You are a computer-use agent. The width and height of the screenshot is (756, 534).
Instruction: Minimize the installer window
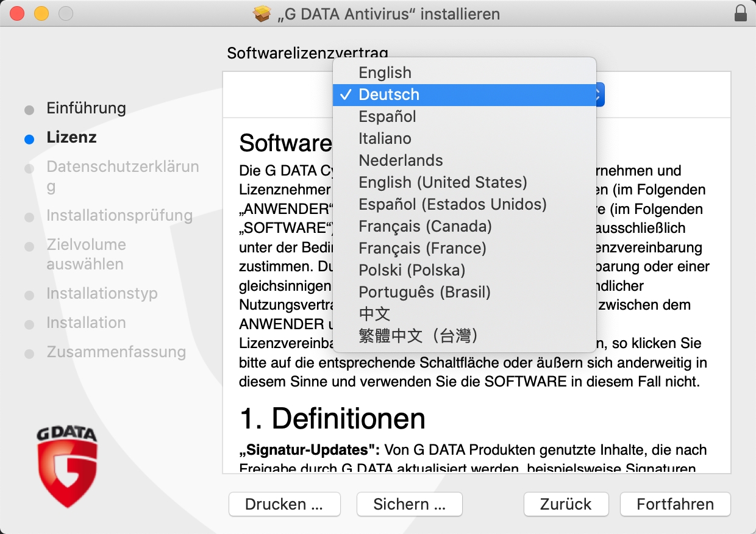click(x=41, y=13)
